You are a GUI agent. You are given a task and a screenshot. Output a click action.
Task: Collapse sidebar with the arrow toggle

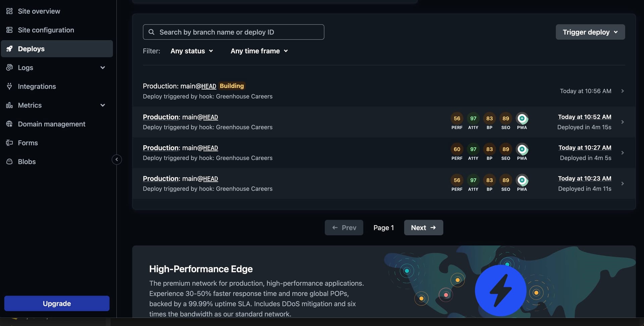tap(117, 159)
